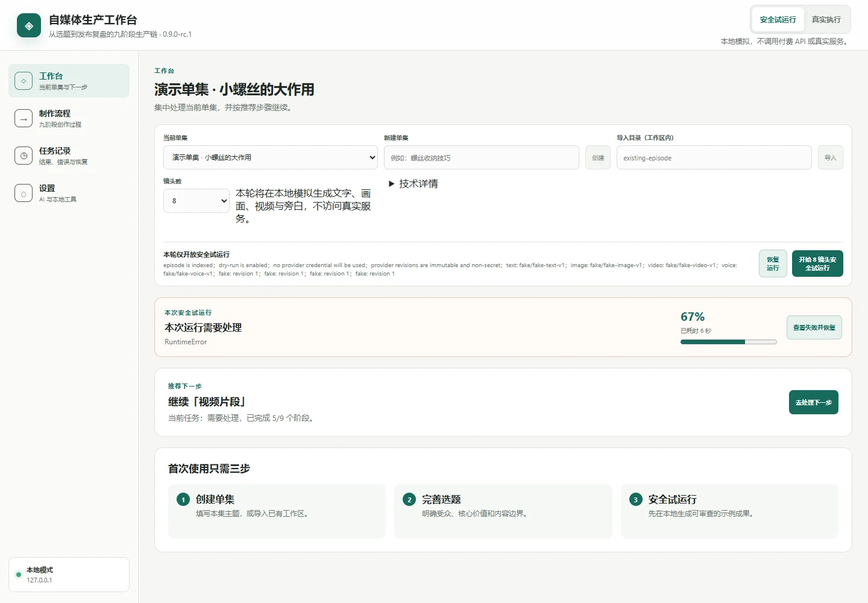Click 查看失败并恢复 button
This screenshot has width=868, height=603.
tap(814, 327)
